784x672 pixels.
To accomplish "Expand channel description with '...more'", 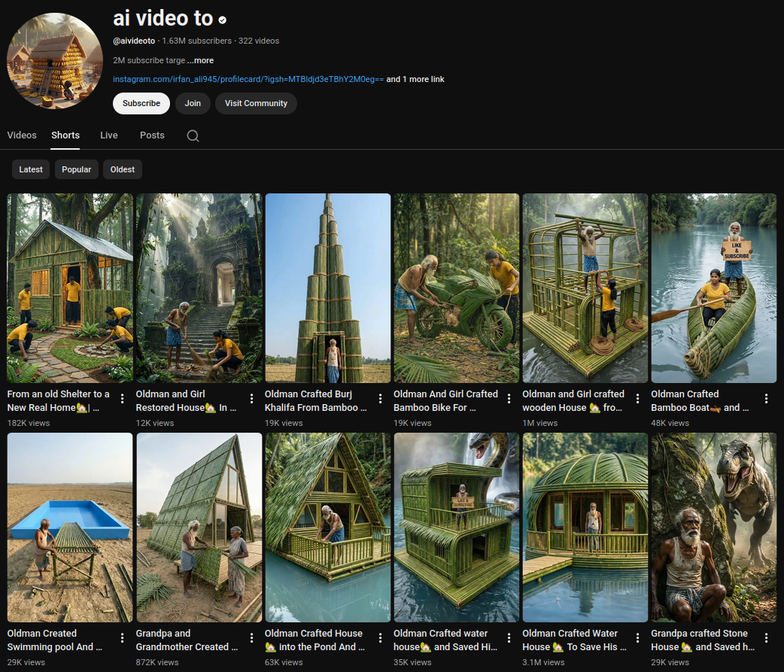I will (x=200, y=60).
